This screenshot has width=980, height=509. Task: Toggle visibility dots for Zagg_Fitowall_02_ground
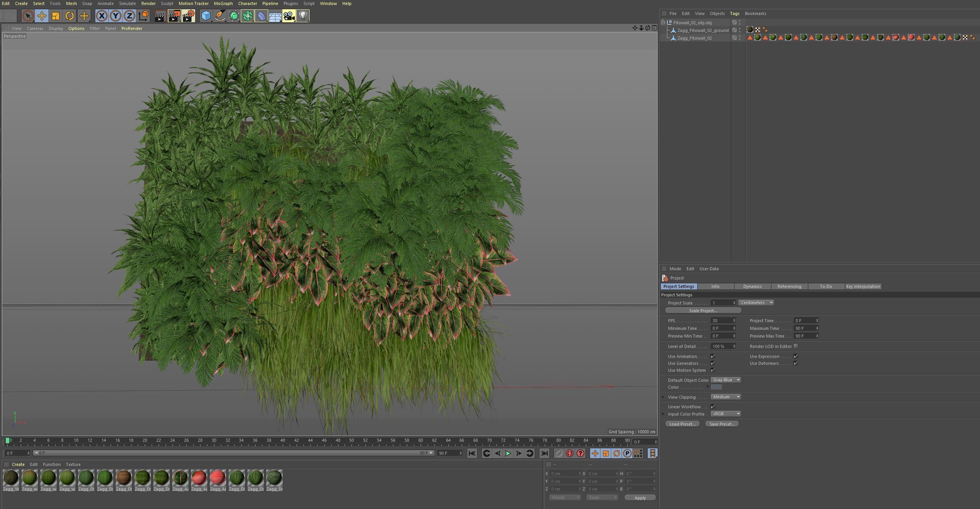[x=740, y=30]
